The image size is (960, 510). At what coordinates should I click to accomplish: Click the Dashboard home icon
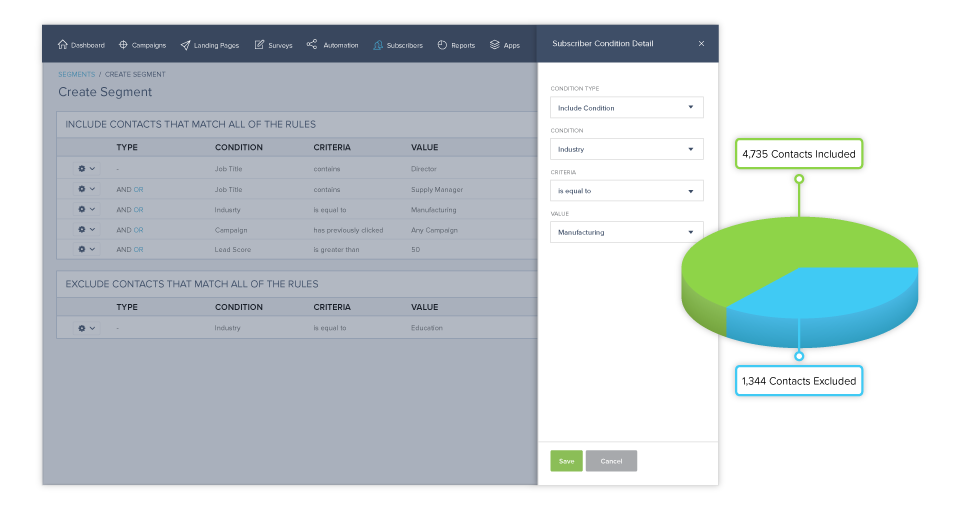[x=63, y=45]
